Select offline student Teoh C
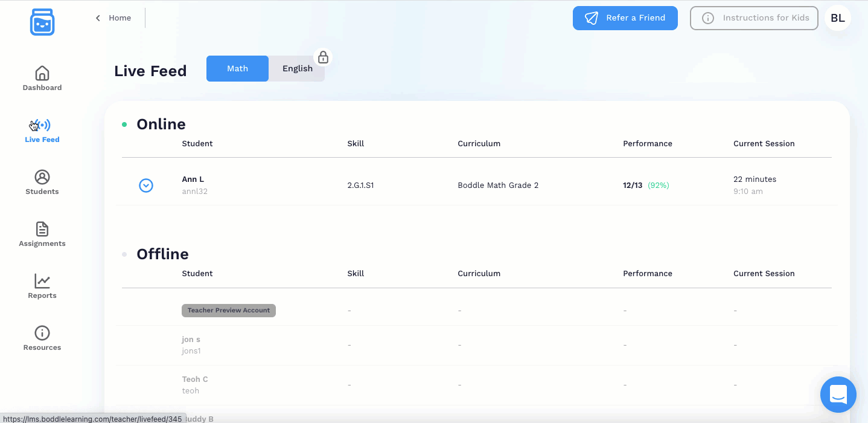This screenshot has height=423, width=868. coord(194,379)
